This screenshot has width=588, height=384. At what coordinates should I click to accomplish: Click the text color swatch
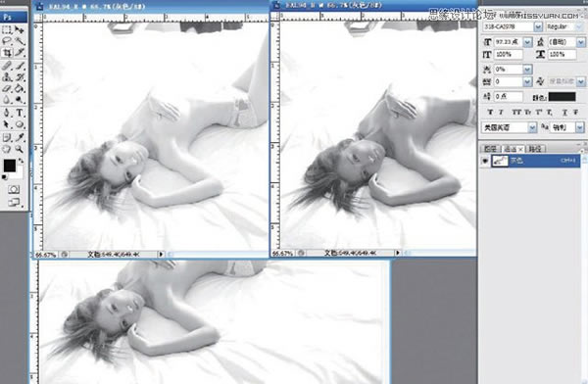[x=562, y=97]
